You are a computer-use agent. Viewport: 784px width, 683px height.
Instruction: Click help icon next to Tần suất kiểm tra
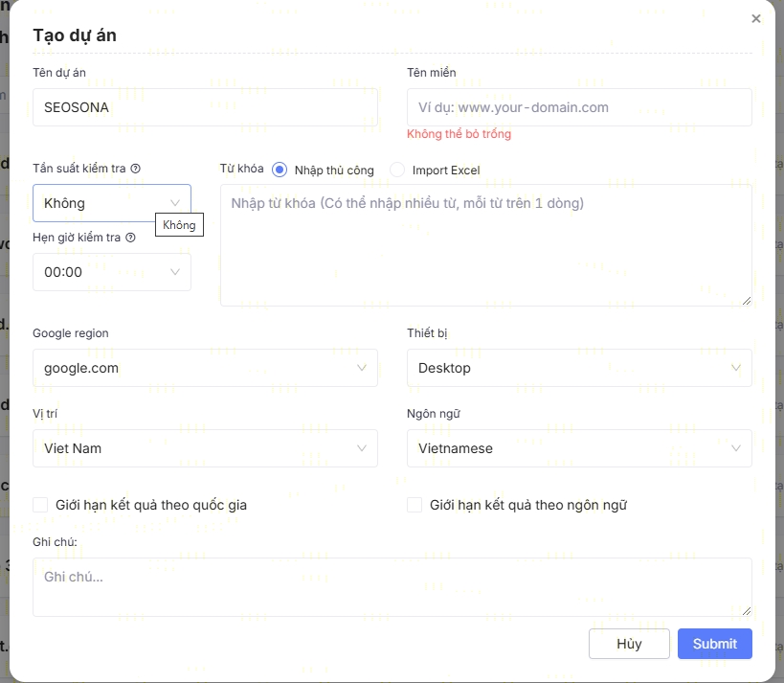coord(136,169)
